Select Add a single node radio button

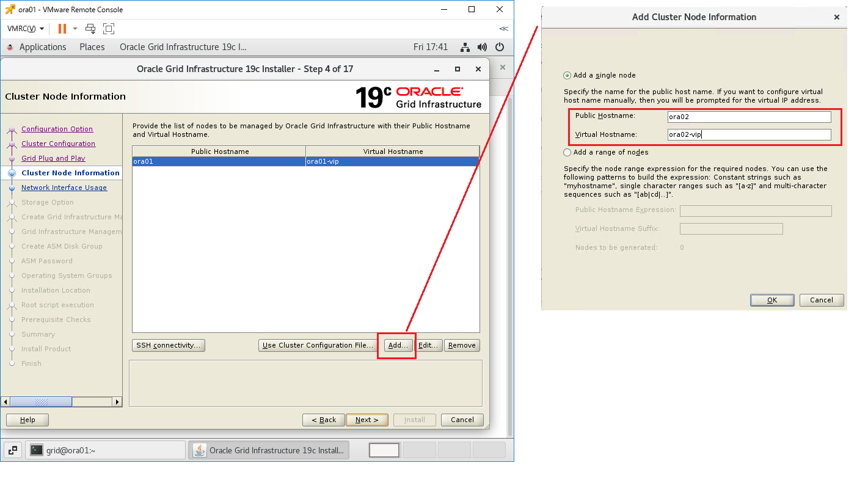(567, 76)
